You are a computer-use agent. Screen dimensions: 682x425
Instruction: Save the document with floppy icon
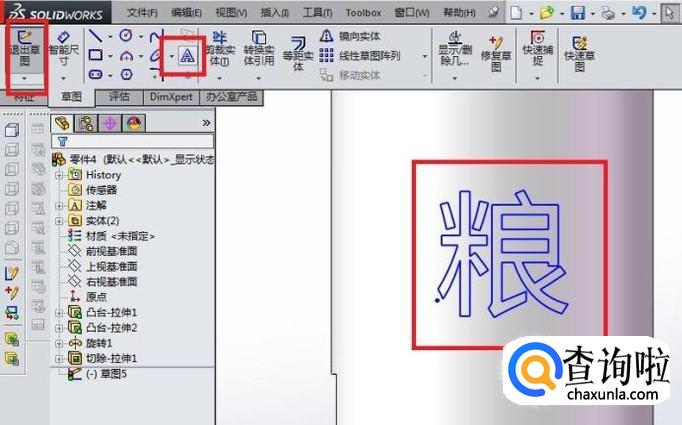pyautogui.click(x=578, y=13)
